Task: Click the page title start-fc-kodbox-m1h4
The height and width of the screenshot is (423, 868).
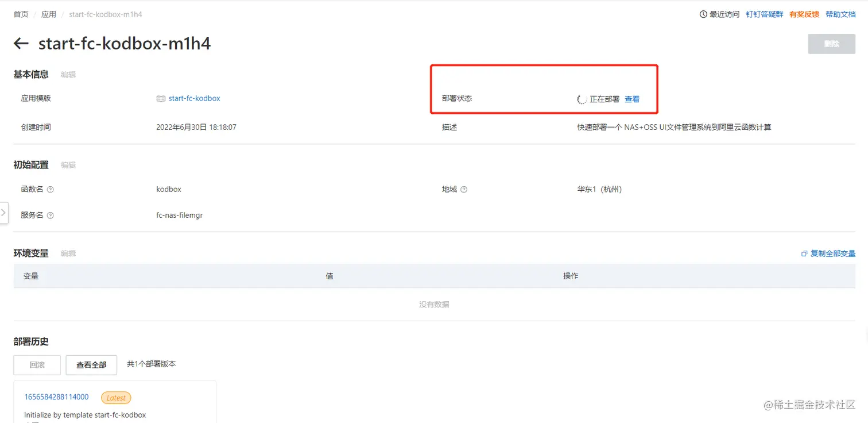Action: (125, 44)
